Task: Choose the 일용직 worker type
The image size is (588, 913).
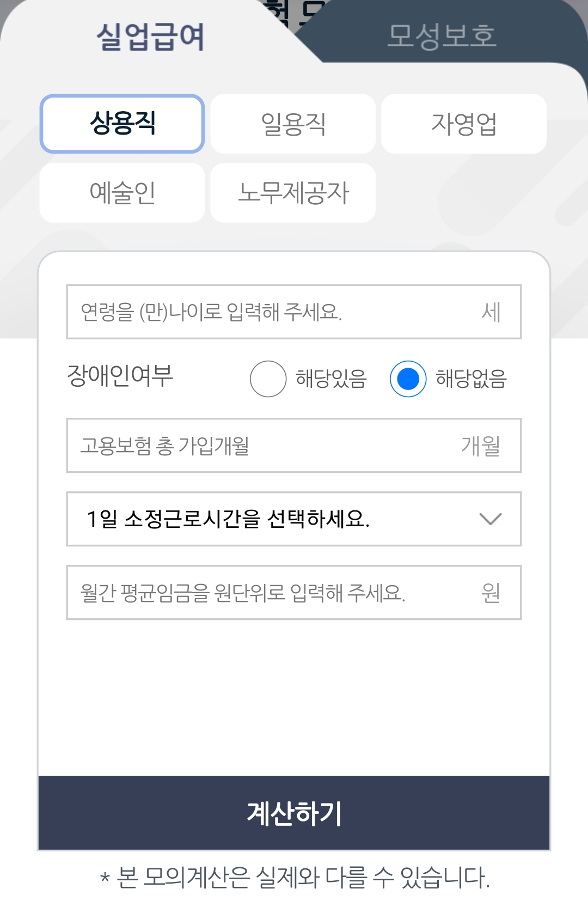Action: [x=293, y=124]
